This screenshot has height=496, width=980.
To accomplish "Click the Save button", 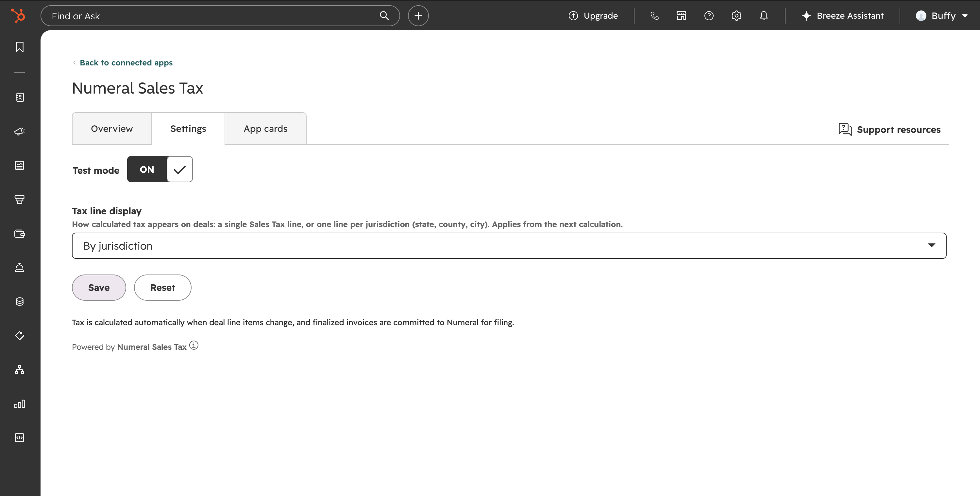I will [99, 287].
